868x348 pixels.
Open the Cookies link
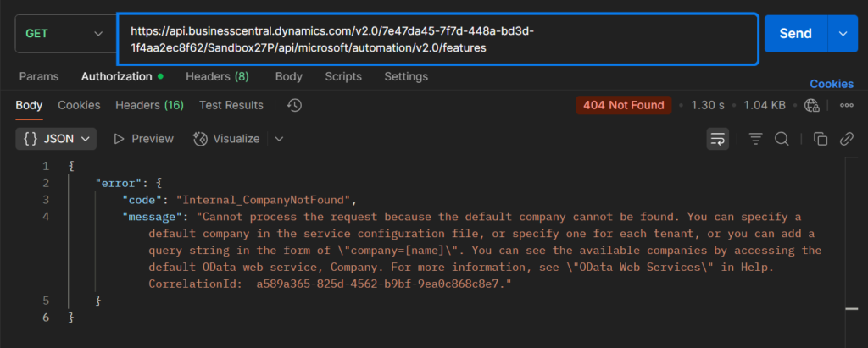832,84
